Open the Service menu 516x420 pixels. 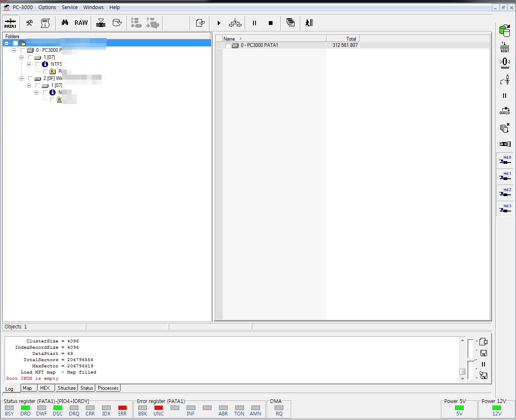(x=70, y=7)
